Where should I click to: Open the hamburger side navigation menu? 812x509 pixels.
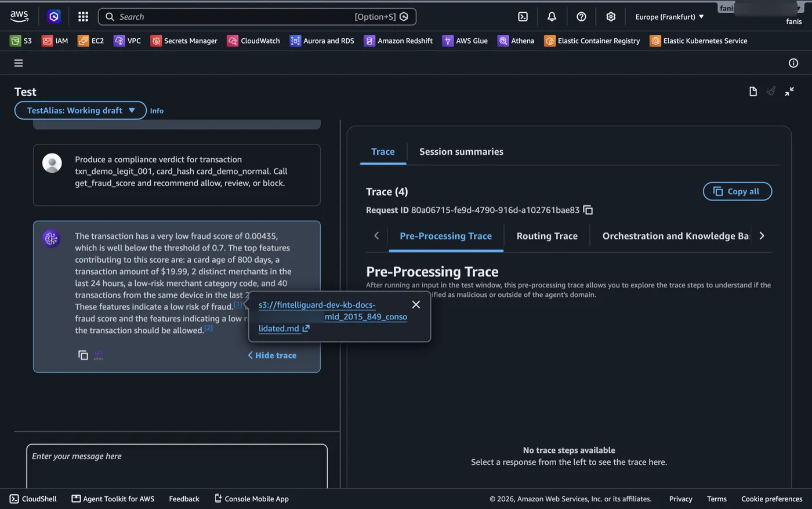pyautogui.click(x=19, y=63)
